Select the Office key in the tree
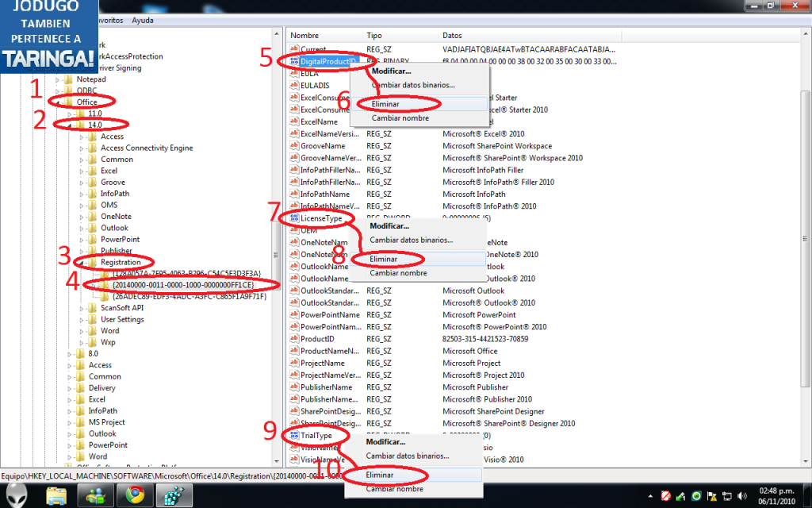The image size is (812, 508). pos(87,102)
